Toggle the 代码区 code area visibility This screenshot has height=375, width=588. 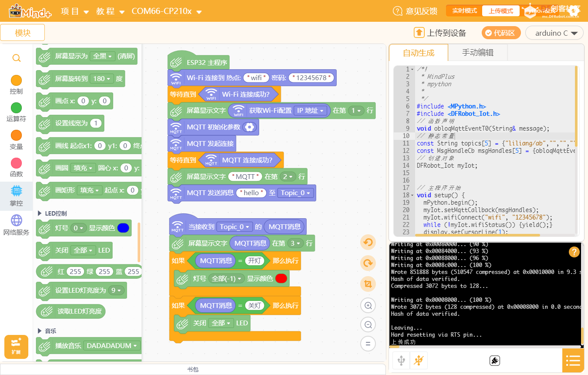point(501,33)
